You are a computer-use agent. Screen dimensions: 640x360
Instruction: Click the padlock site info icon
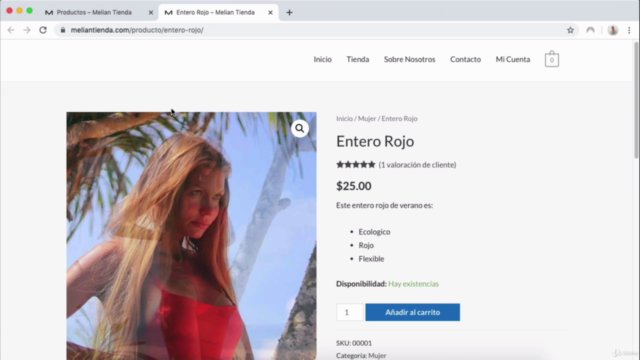(x=62, y=30)
